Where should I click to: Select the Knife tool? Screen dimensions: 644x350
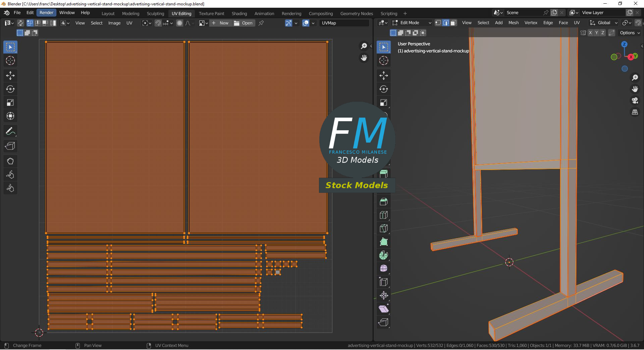click(384, 228)
